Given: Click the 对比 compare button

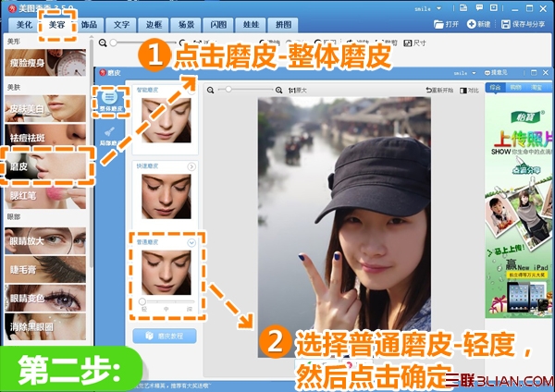Looking at the screenshot, I should click(469, 91).
